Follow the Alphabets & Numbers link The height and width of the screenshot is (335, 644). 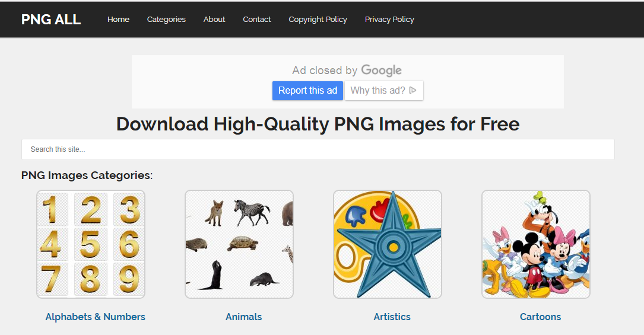[96, 317]
